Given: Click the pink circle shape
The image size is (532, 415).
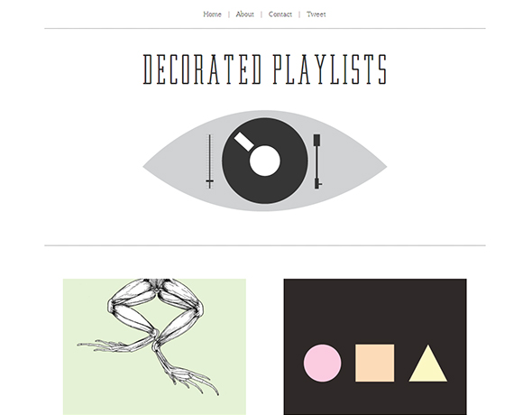Looking at the screenshot, I should [x=322, y=363].
